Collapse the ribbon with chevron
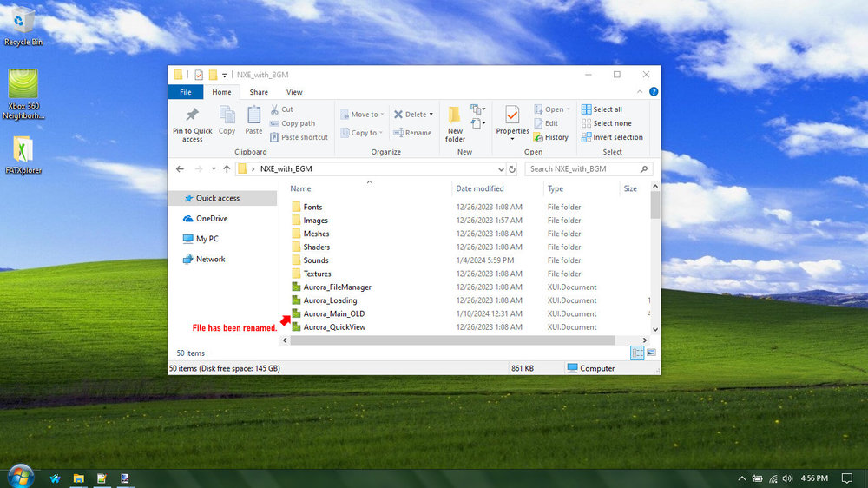Screen dimensions: 868x488 [640, 91]
